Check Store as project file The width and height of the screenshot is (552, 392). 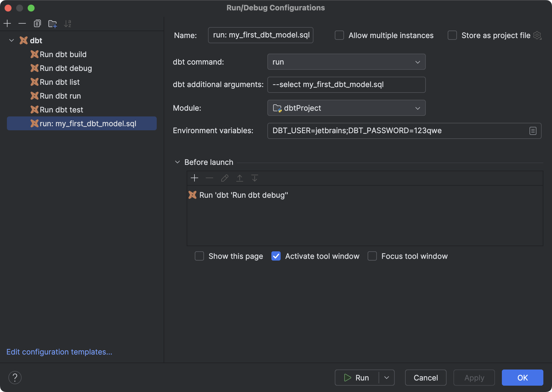(x=452, y=35)
